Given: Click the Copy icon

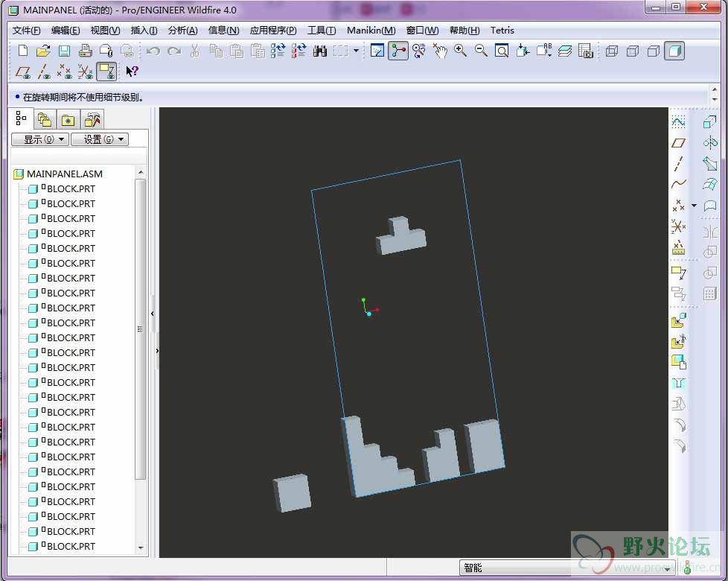Looking at the screenshot, I should (216, 51).
